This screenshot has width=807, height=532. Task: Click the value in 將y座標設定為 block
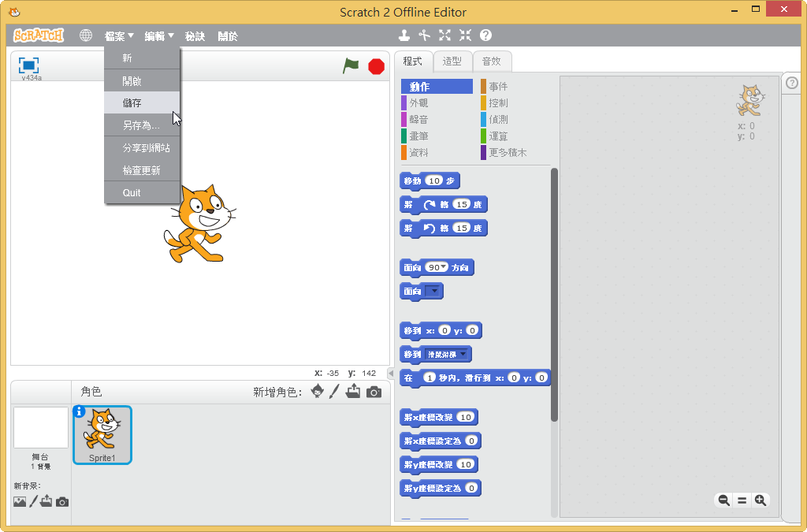[x=471, y=489]
